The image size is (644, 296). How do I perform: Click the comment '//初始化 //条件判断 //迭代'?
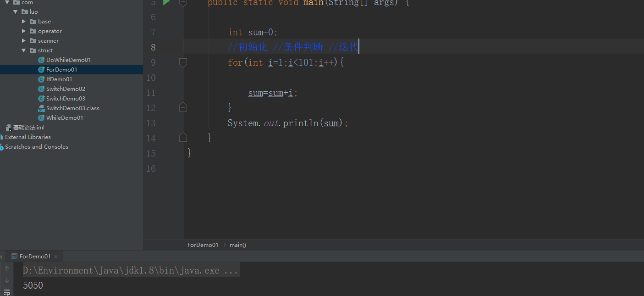coord(293,47)
